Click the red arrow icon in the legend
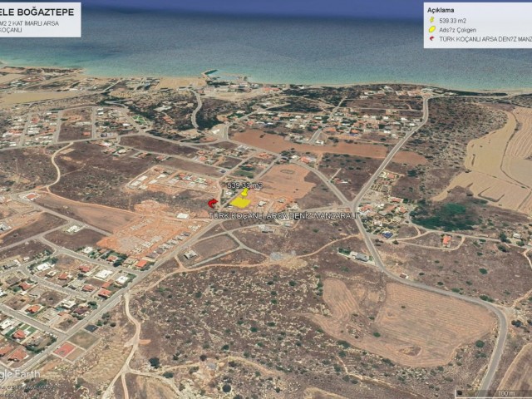 [x=432, y=39]
